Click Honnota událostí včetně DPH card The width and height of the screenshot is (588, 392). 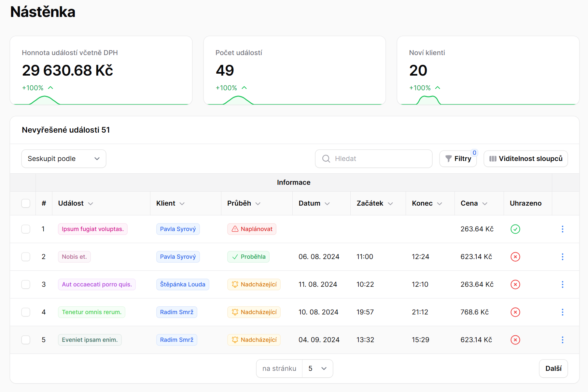101,70
